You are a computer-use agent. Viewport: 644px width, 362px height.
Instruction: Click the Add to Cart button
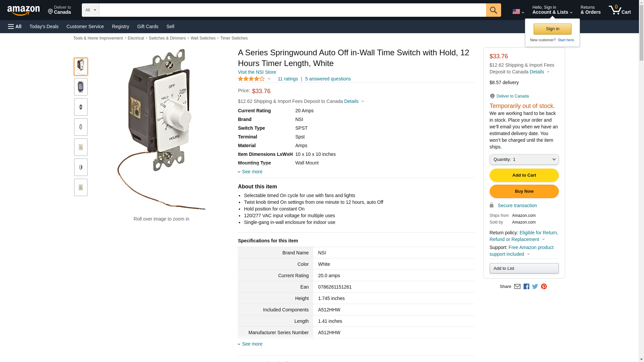coord(524,175)
